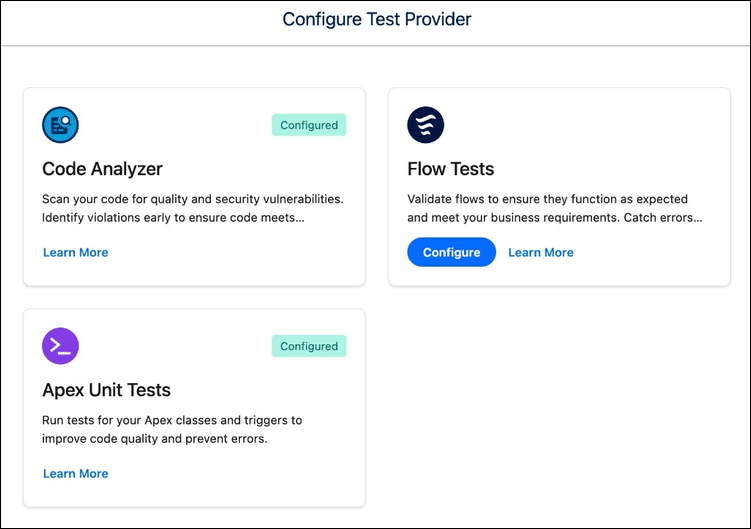Click the Apex Unit Tests terminal icon
Viewport: 751px width, 529px height.
[60, 346]
